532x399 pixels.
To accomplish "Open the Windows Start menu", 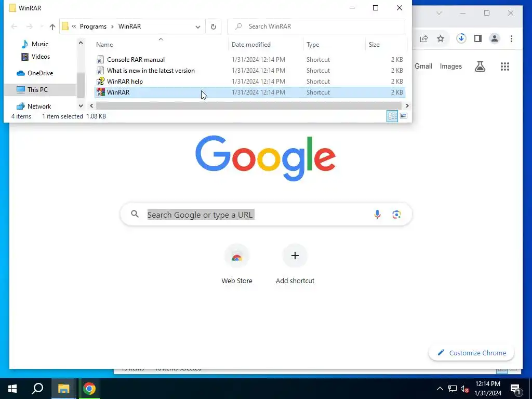I will tap(12, 389).
